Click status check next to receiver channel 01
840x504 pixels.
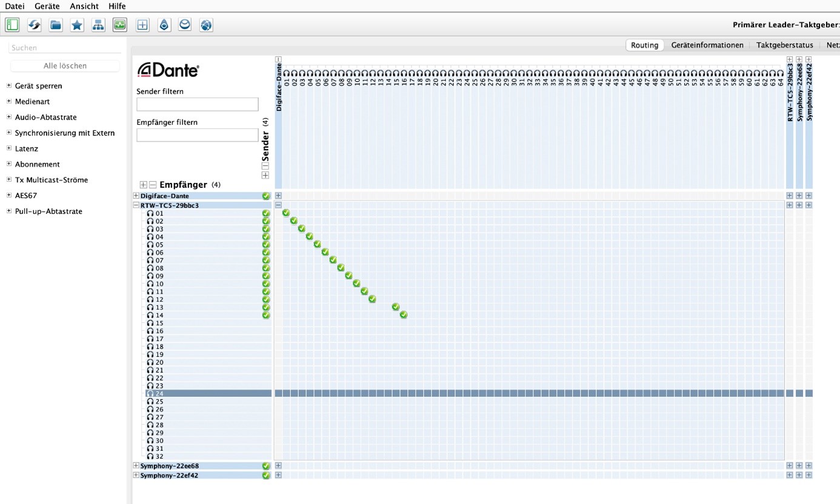point(266,213)
